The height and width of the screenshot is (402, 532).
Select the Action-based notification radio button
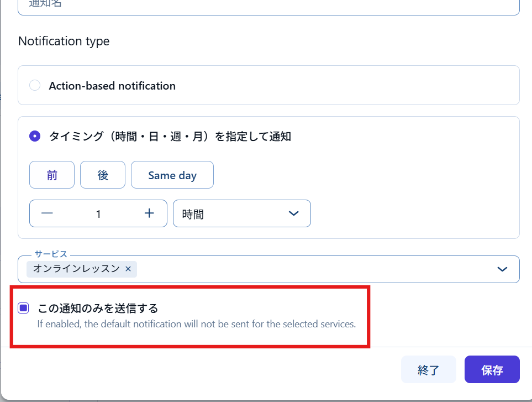tap(35, 86)
